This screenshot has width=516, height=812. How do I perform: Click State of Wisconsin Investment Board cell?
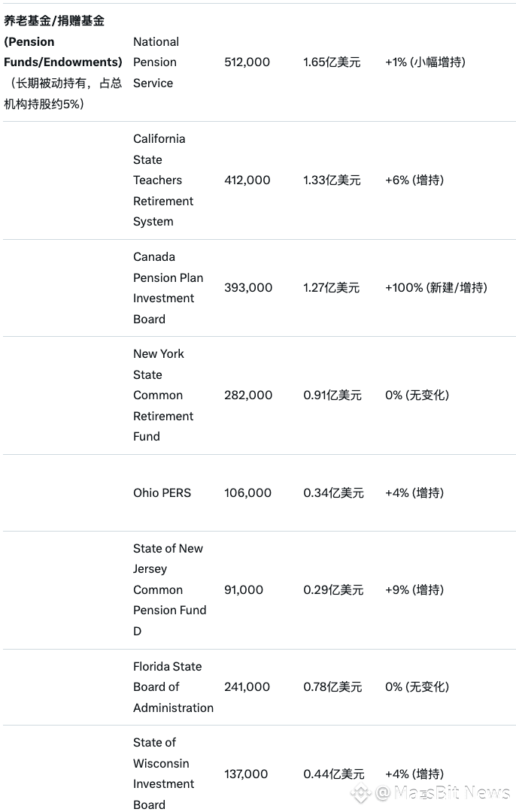pyautogui.click(x=161, y=774)
